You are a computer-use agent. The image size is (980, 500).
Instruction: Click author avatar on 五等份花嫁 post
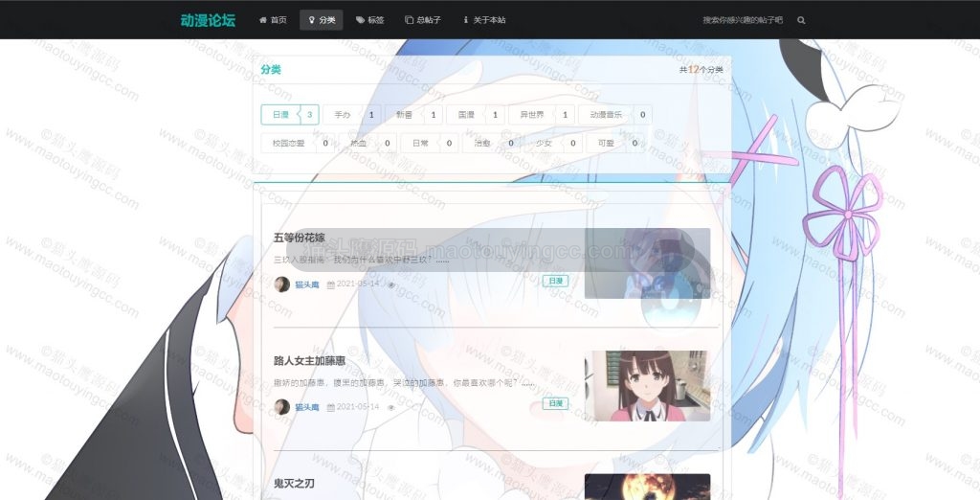pyautogui.click(x=282, y=284)
